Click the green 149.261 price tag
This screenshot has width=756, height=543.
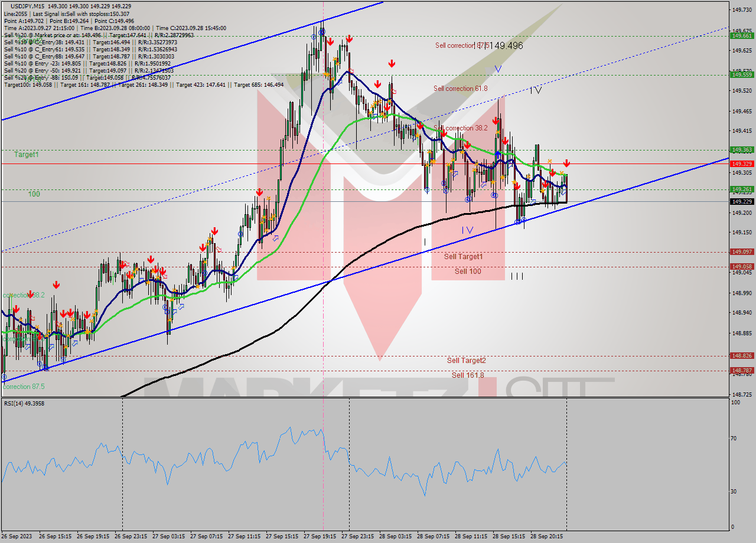click(742, 189)
